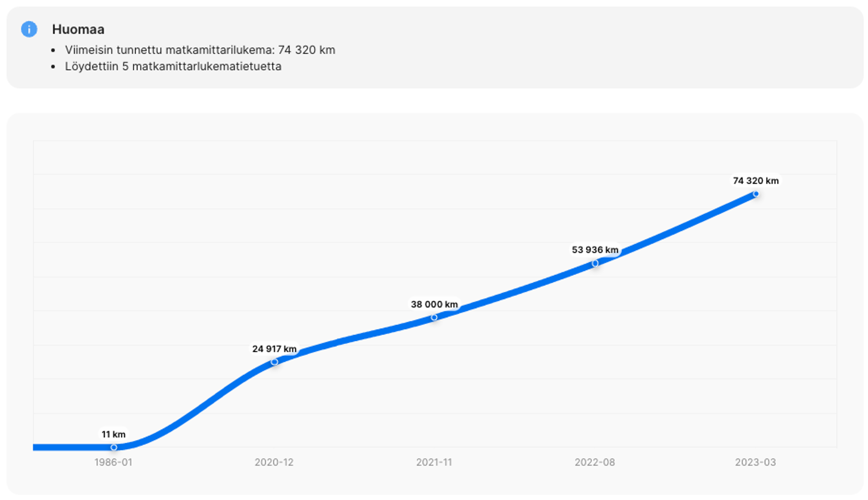Click the Löydettiin 5 matkamittarlukematietuetta line
Viewport: 868px width, 500px height.
pos(173,66)
